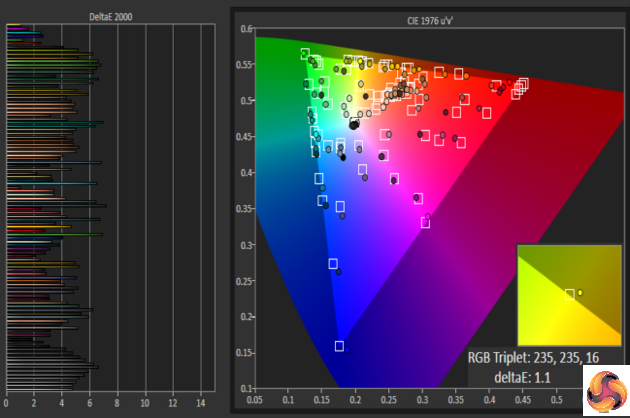Click the deltaE: 1.1 readout
This screenshot has width=630, height=418.
(x=522, y=377)
